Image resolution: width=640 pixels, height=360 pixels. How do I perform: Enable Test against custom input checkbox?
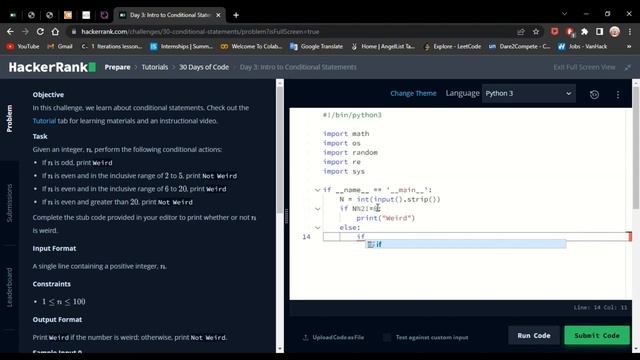pyautogui.click(x=386, y=337)
